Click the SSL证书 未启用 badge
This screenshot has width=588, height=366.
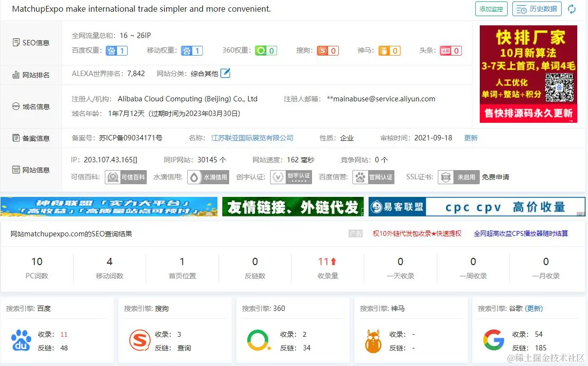coord(458,177)
